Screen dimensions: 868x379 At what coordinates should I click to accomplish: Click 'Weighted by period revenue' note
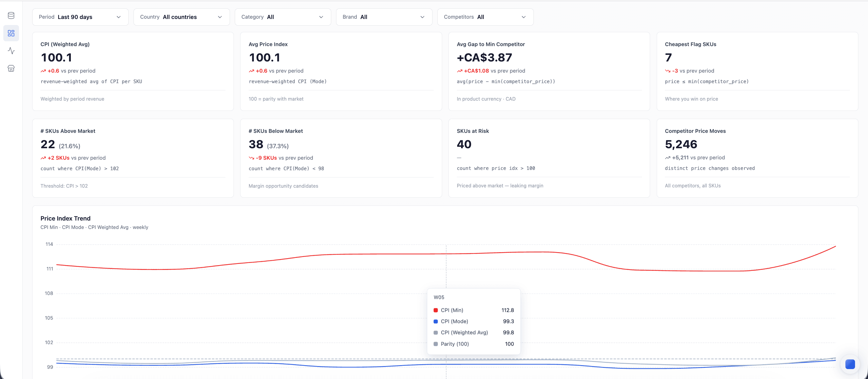(72, 99)
